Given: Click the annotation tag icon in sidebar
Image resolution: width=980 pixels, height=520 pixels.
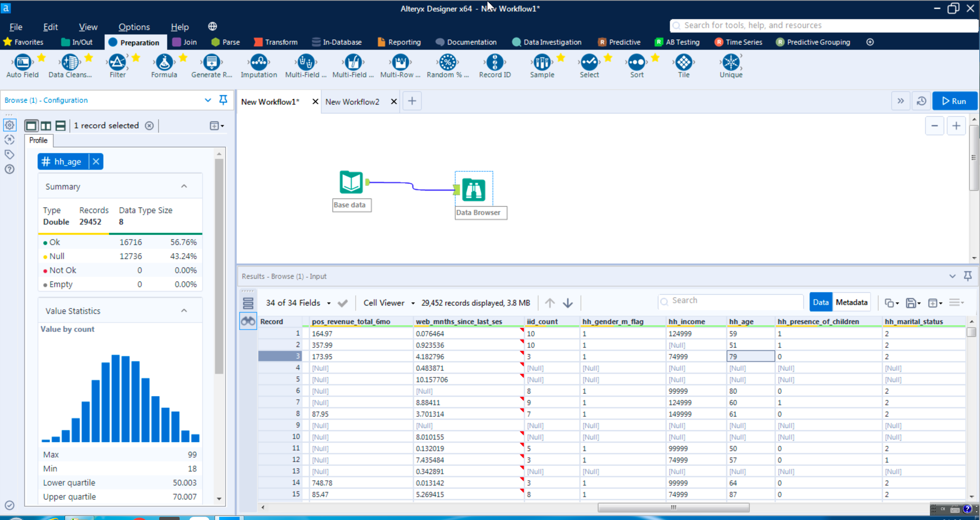Looking at the screenshot, I should point(10,154).
